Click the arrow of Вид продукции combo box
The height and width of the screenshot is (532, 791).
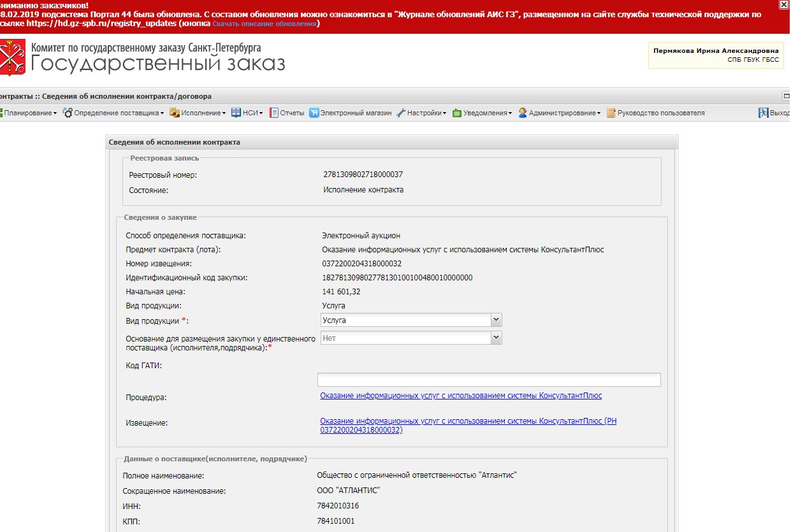[497, 320]
